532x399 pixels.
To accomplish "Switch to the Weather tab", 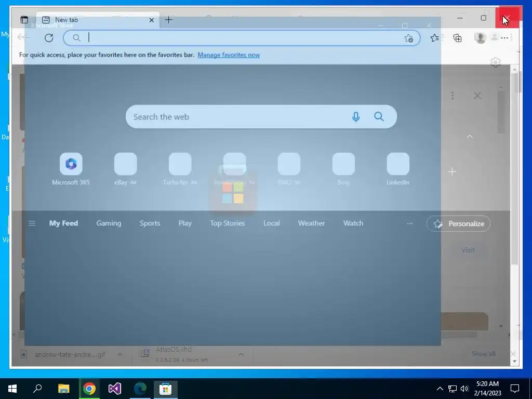I will [312, 223].
